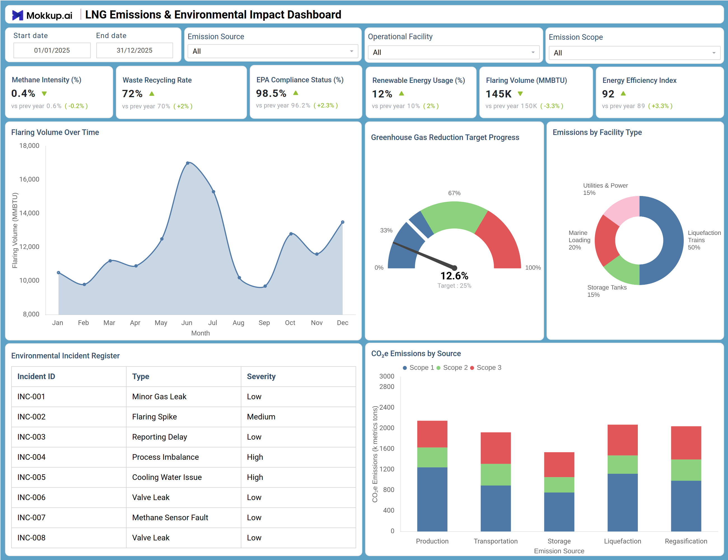Click the Mokkup.ai logo icon
Image resolution: width=728 pixels, height=560 pixels.
[x=18, y=15]
